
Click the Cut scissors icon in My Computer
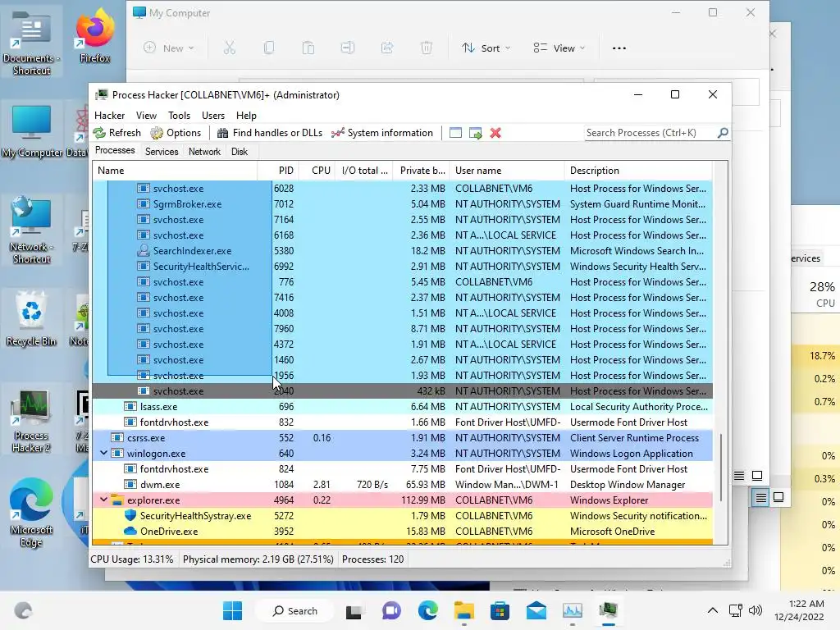(230, 48)
